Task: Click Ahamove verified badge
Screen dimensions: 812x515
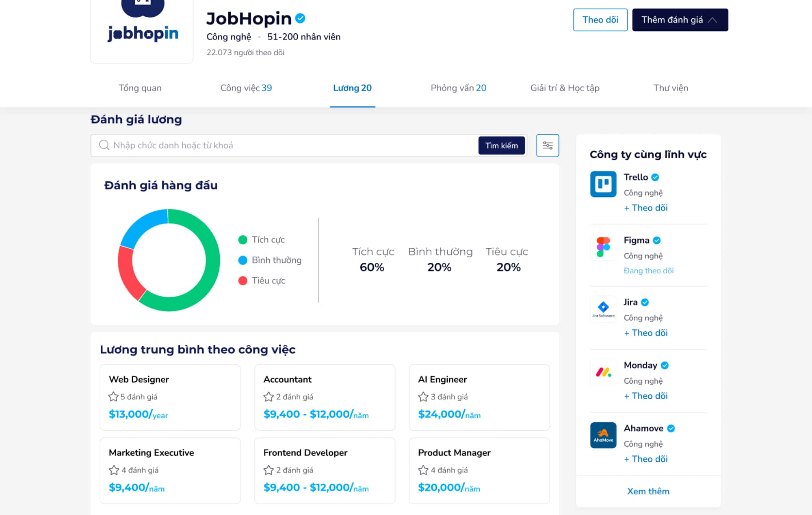Action: click(x=671, y=428)
